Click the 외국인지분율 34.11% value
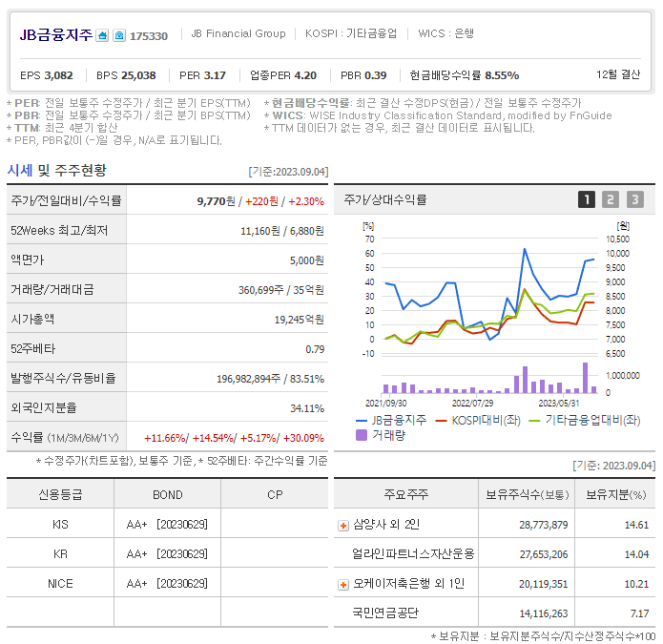The width and height of the screenshot is (663, 644). point(307,408)
